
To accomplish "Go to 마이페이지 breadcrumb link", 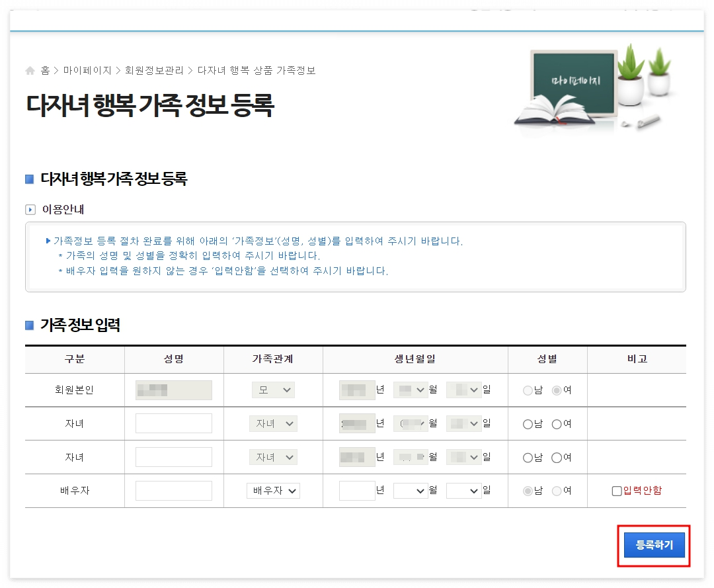I will coord(87,70).
